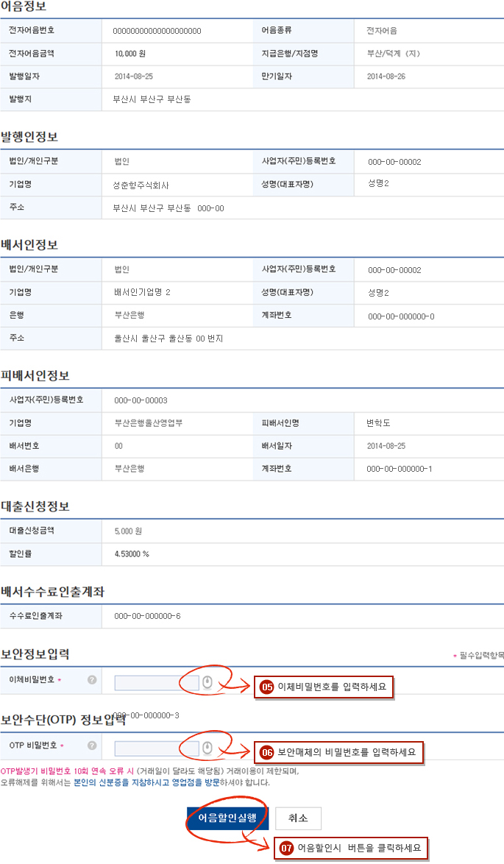Select the 어음종류 value 전자어음
This screenshot has height=864, width=504.
point(382,31)
